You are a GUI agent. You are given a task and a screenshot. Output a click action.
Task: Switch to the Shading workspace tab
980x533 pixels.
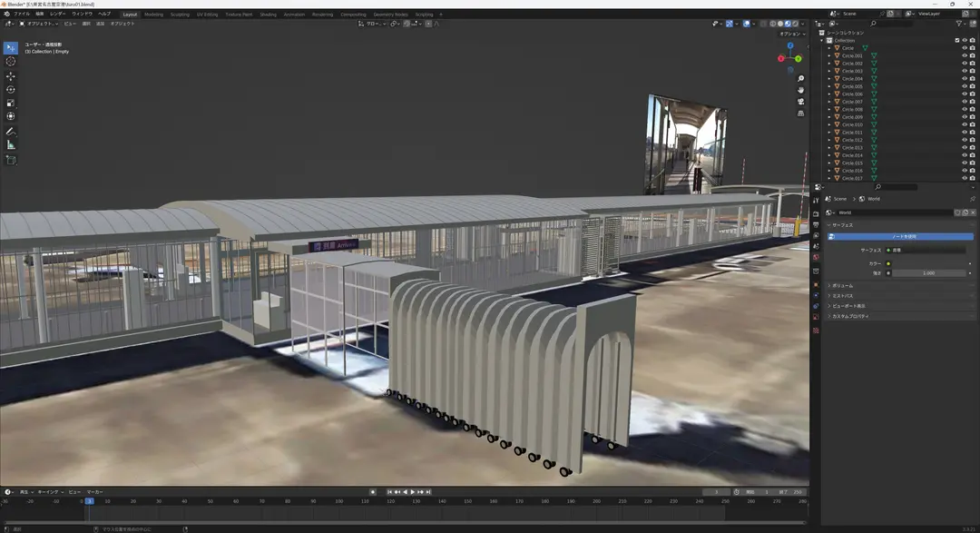click(x=268, y=15)
